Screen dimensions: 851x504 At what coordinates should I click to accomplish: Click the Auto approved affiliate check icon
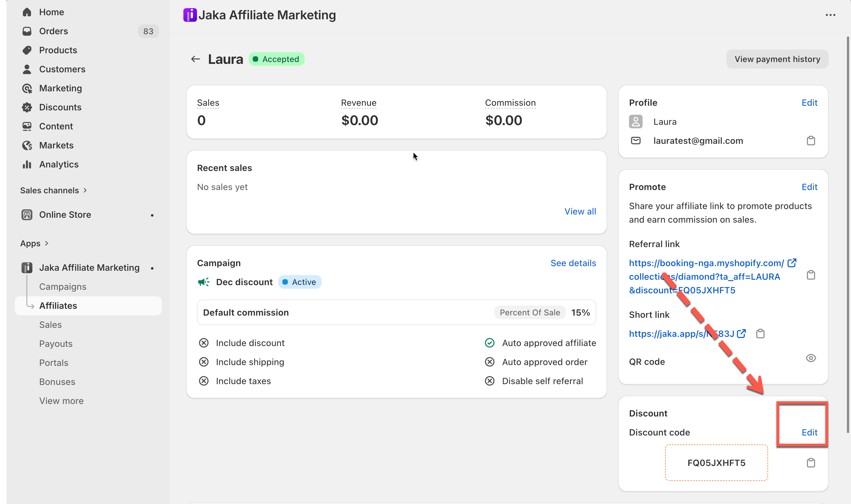(x=489, y=343)
